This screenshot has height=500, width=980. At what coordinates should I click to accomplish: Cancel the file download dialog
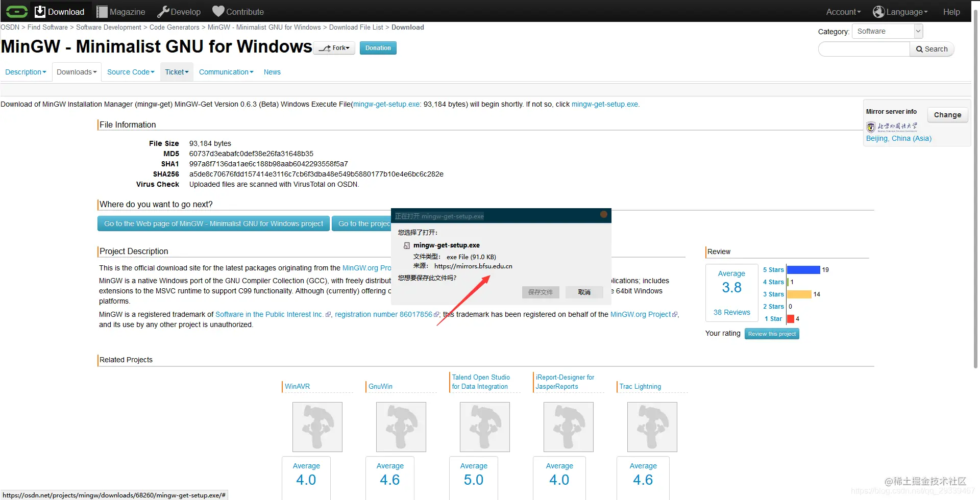tap(584, 292)
